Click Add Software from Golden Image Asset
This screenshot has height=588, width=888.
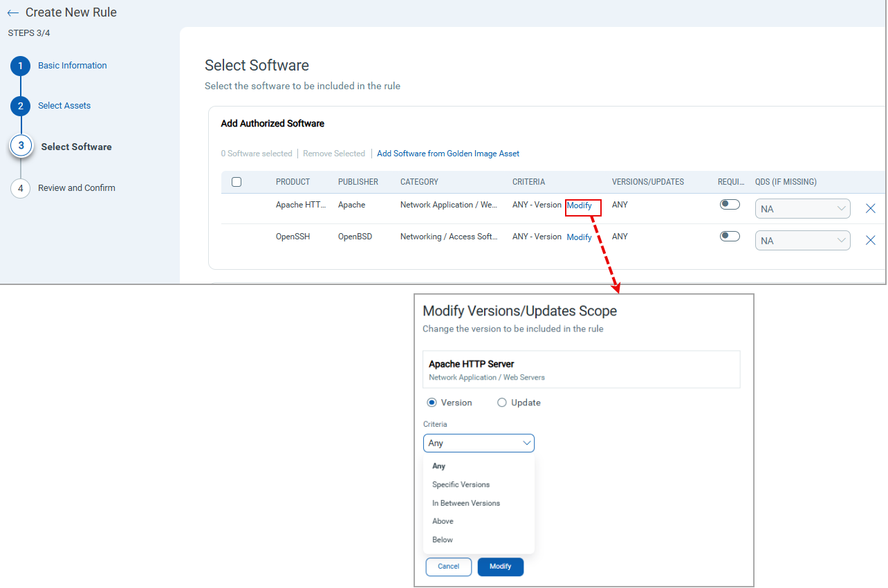tap(447, 153)
